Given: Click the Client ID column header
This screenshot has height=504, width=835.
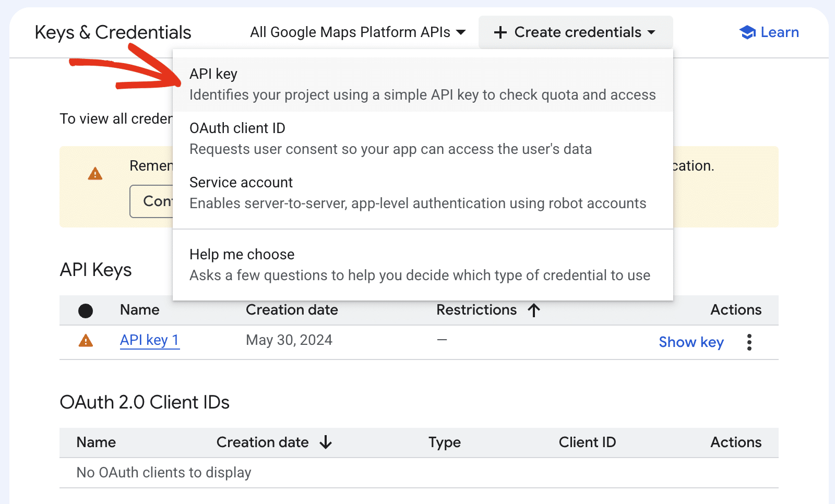Looking at the screenshot, I should click(587, 442).
